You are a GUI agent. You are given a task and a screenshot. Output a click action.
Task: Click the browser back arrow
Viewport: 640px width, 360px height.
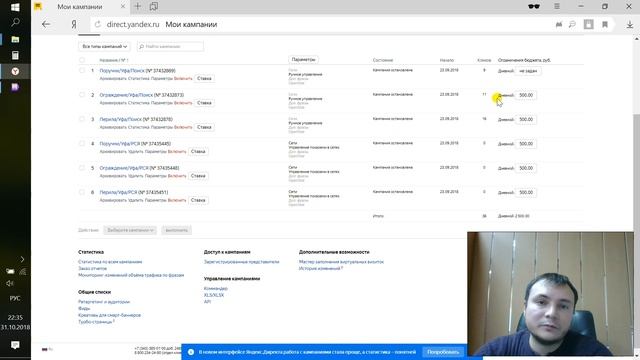pos(46,24)
